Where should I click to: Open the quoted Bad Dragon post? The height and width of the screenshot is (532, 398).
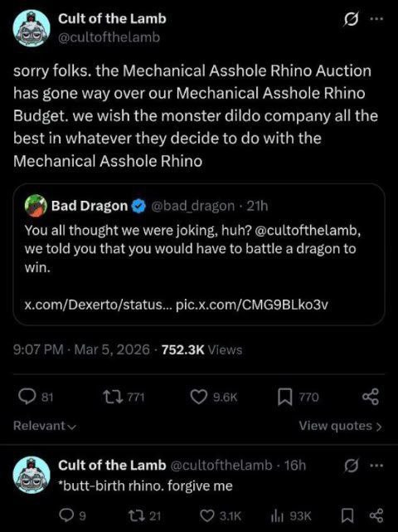(x=199, y=255)
